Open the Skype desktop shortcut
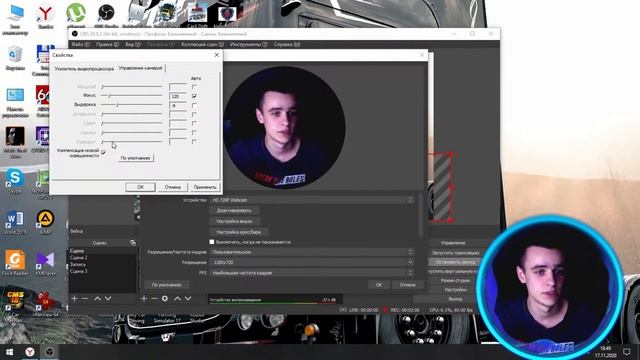Screen dimensions: 640x360 point(15,181)
